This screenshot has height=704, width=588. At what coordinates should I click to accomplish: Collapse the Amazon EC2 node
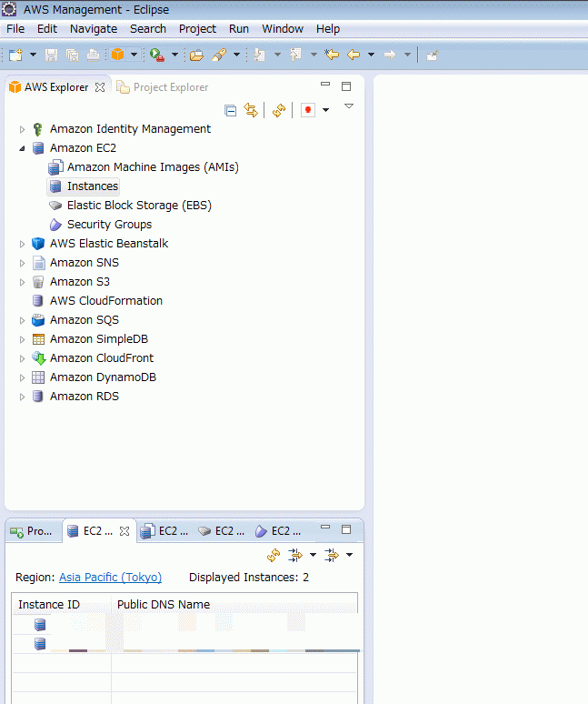click(x=22, y=148)
